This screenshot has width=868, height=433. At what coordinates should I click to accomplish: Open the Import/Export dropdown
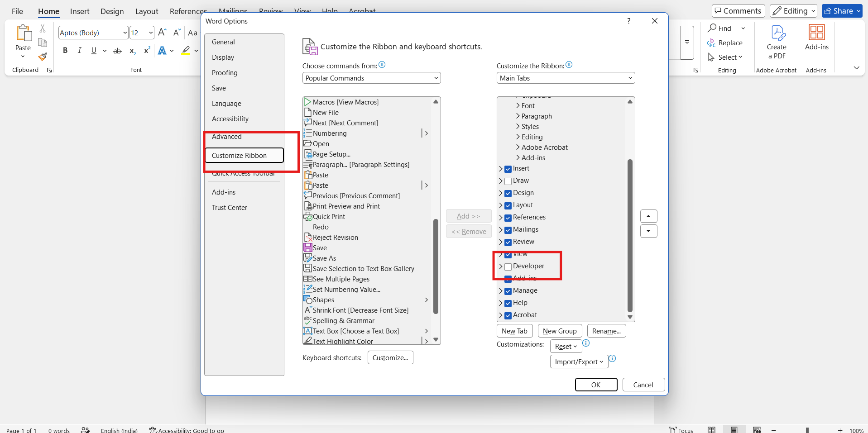579,362
